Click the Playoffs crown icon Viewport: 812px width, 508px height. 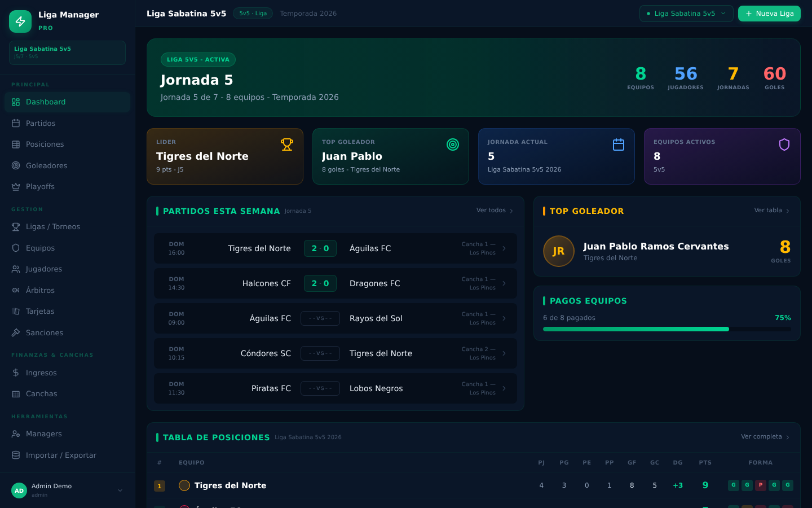[16, 187]
